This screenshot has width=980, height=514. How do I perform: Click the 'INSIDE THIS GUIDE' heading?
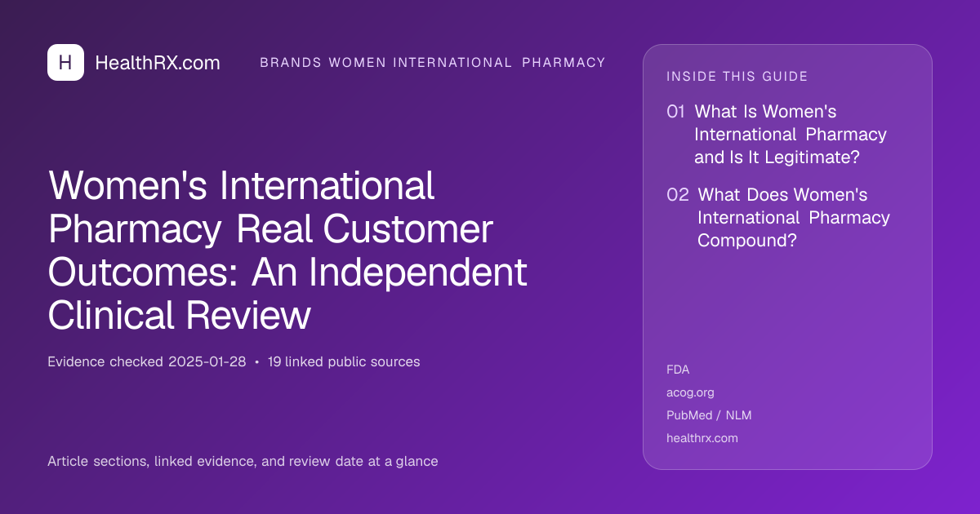coord(737,77)
